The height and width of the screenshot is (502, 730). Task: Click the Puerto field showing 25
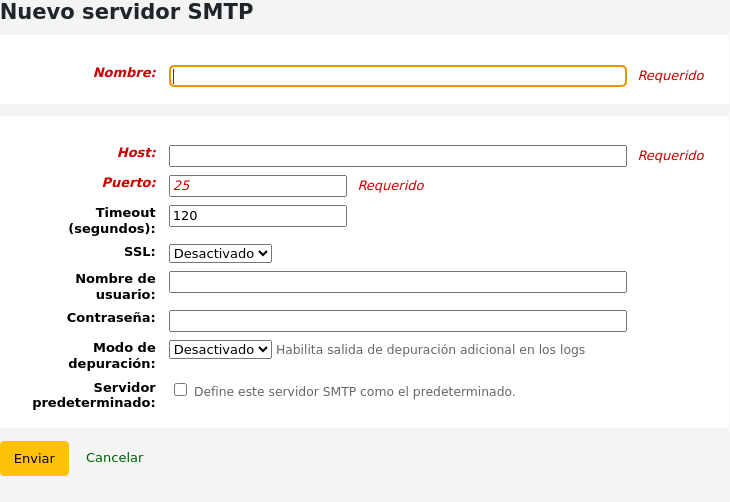click(x=257, y=186)
